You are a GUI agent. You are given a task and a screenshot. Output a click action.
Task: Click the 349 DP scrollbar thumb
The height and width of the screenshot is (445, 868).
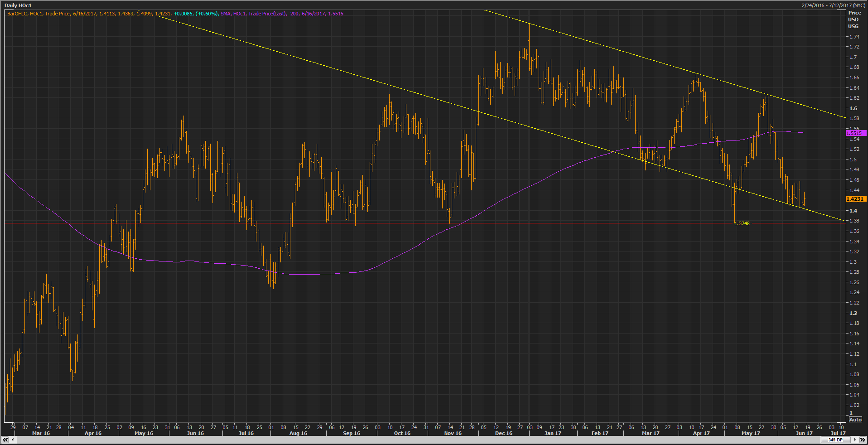pyautogui.click(x=836, y=440)
